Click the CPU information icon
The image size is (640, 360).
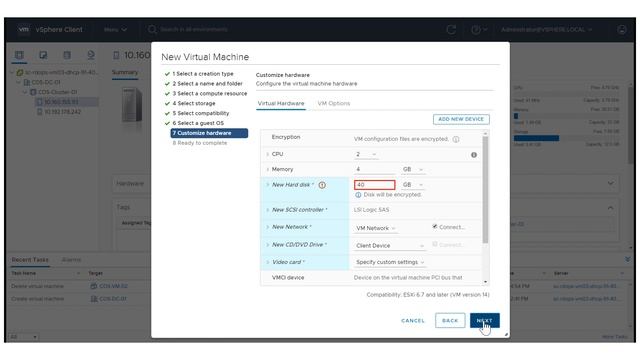click(x=474, y=155)
